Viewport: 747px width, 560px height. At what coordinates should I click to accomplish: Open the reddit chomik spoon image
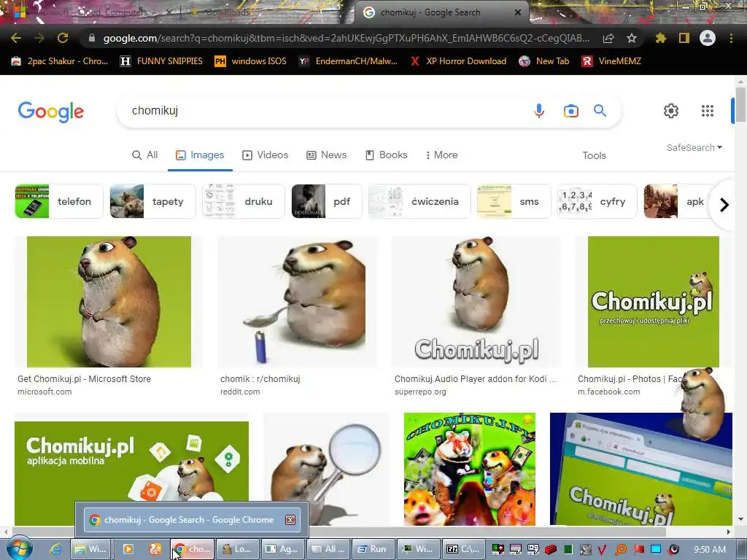(298, 302)
